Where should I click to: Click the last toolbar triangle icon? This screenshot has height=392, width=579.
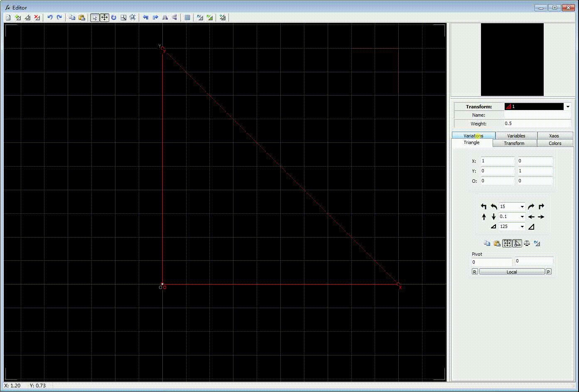(x=223, y=17)
